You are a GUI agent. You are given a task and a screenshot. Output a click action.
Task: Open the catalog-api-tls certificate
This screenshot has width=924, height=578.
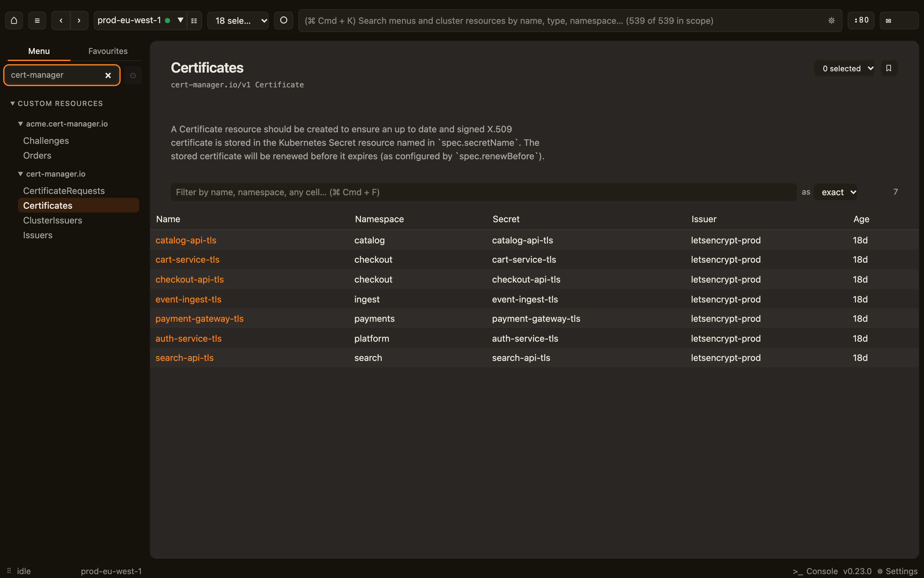(x=186, y=240)
